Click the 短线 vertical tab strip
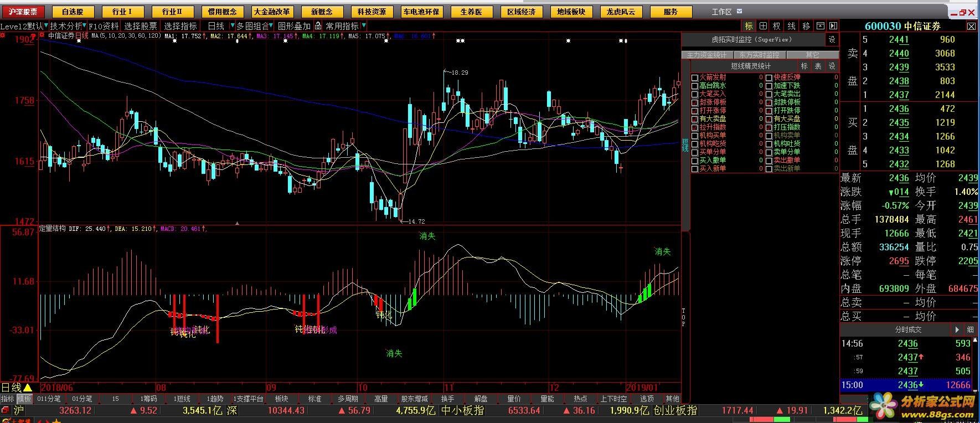The width and height of the screenshot is (980, 423). [x=685, y=145]
